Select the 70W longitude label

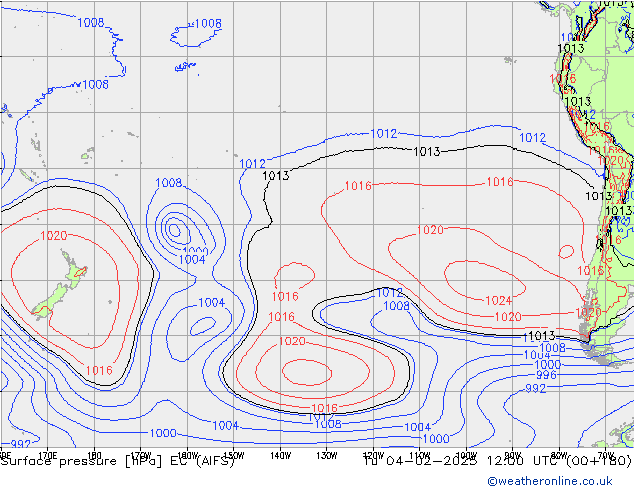pyautogui.click(x=605, y=456)
